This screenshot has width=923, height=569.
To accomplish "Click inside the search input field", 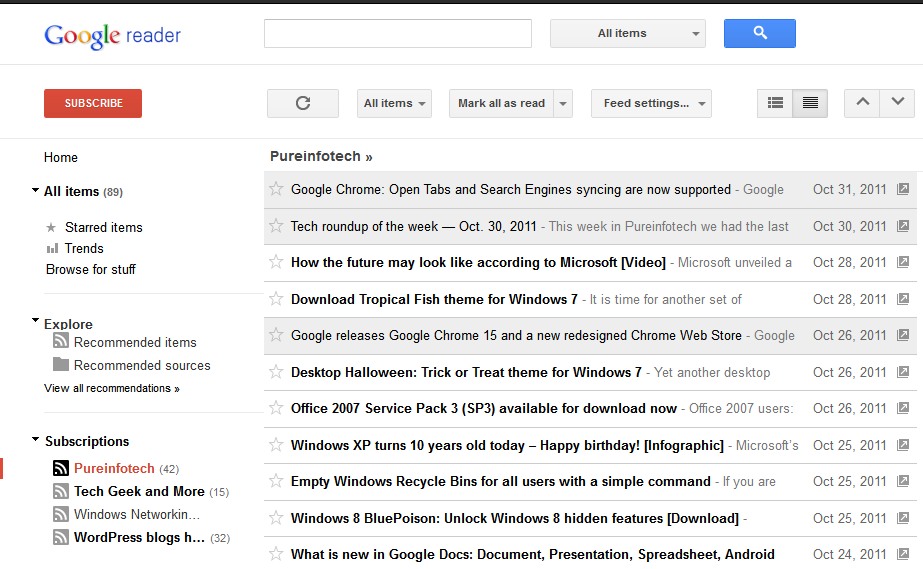I will click(398, 34).
